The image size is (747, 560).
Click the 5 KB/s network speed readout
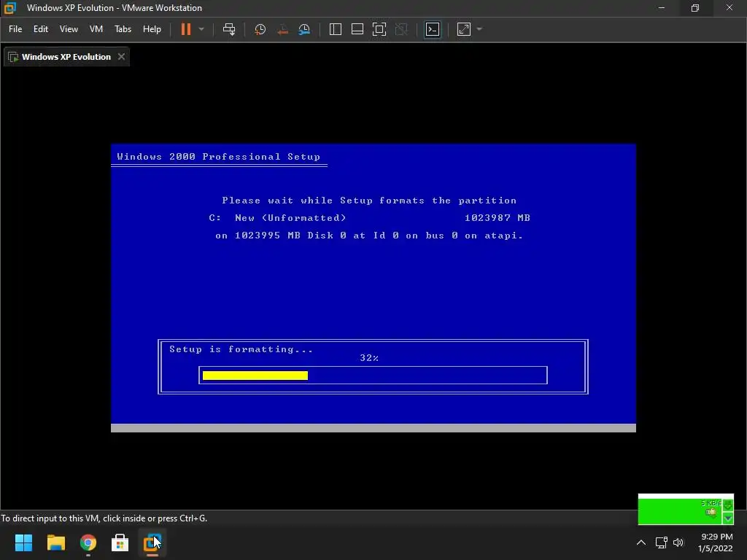click(x=711, y=503)
